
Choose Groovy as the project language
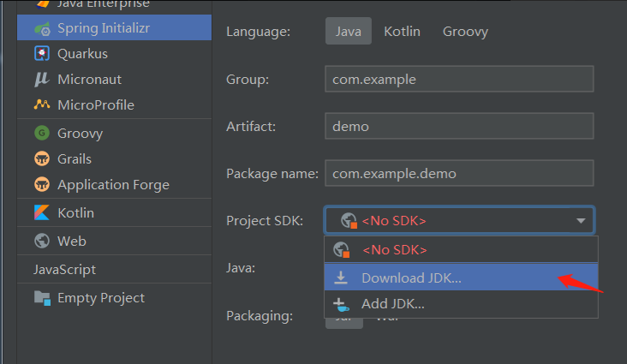point(465,32)
